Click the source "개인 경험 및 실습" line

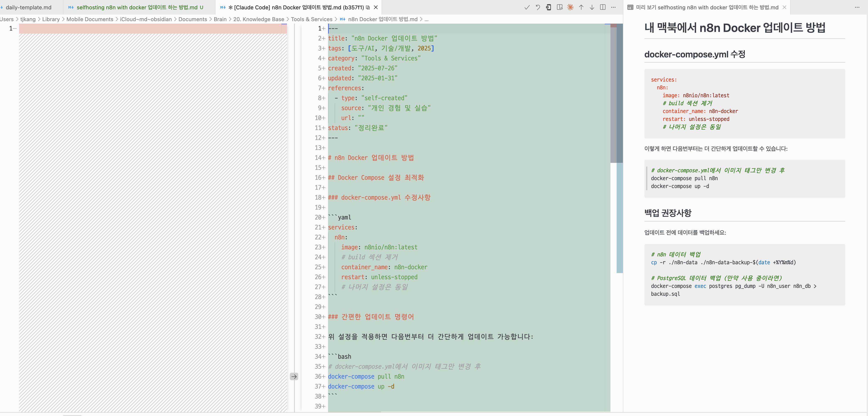pos(386,108)
